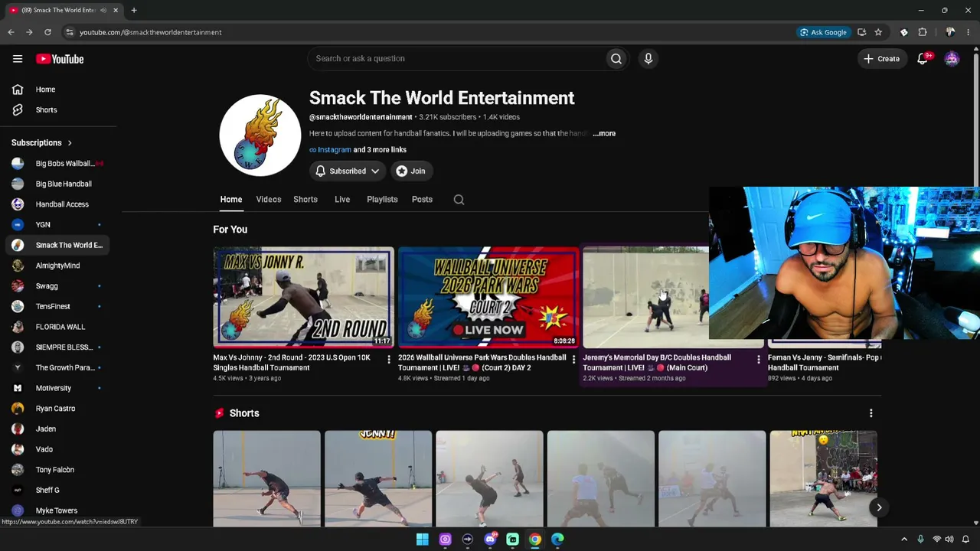This screenshot has width=980, height=551.
Task: Open the Subscribed notification dropdown
Action: pos(347,171)
